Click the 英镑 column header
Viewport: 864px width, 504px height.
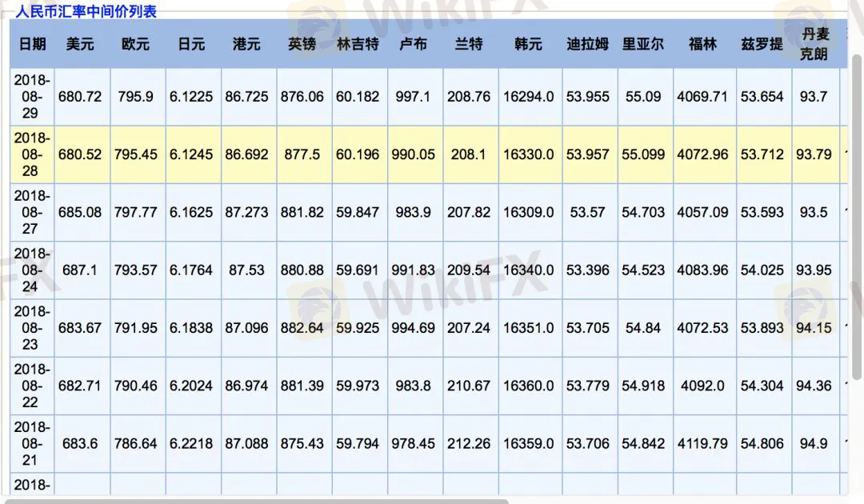(x=302, y=44)
